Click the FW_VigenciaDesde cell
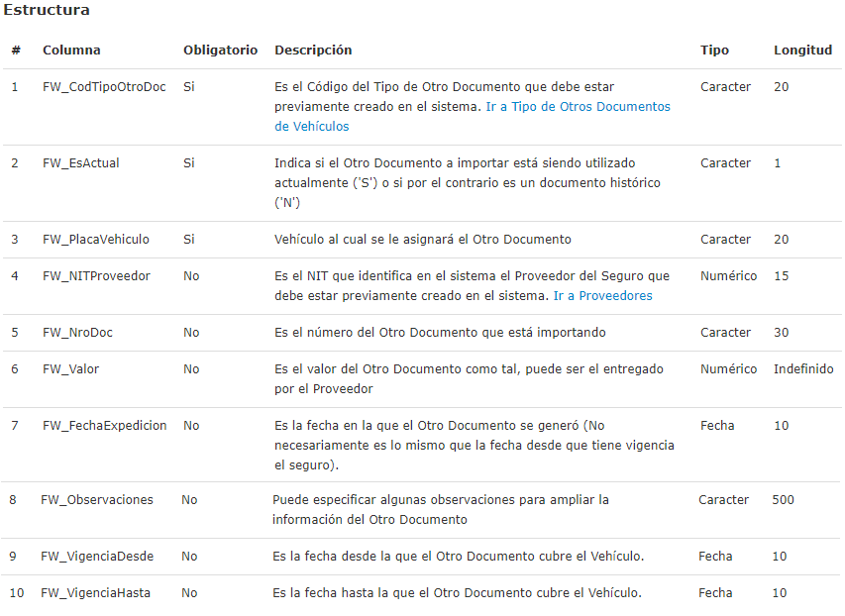Viewport: 845px width, 616px height. tap(97, 557)
